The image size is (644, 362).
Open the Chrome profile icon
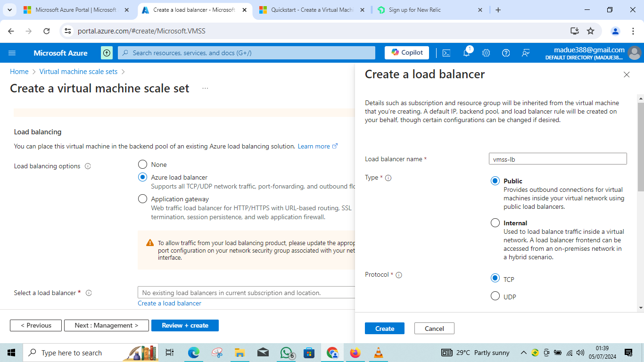pyautogui.click(x=615, y=31)
